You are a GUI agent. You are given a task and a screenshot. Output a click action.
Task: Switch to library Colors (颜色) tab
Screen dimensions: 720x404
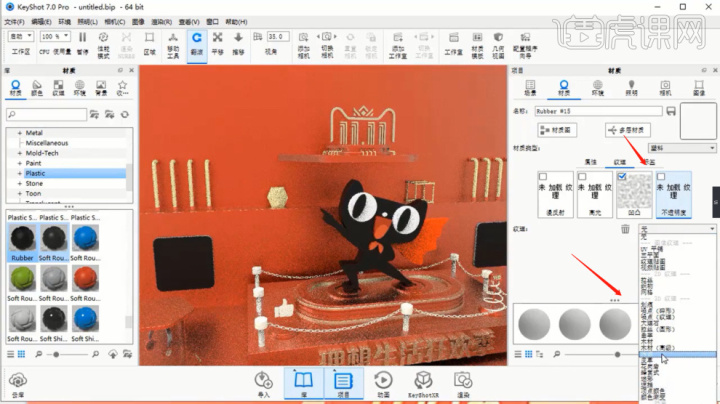pos(37,87)
